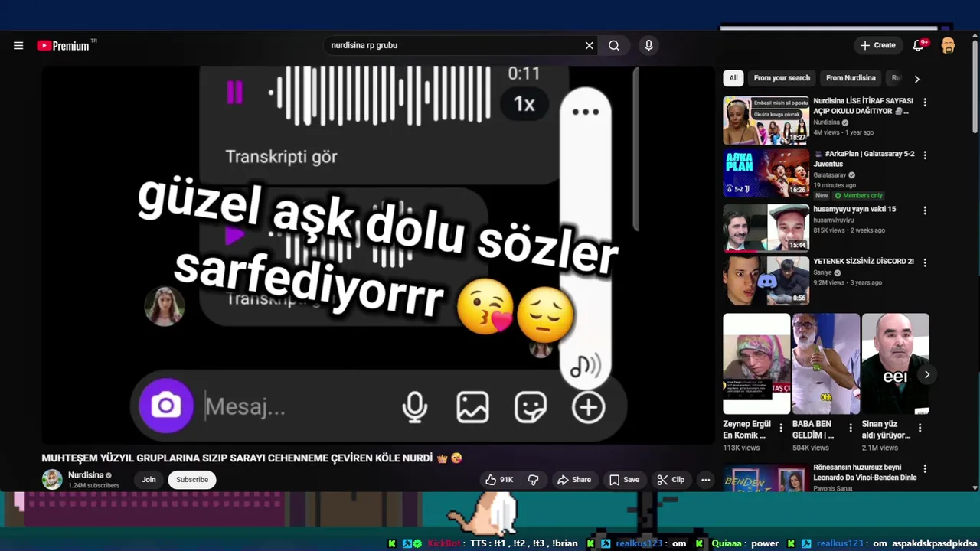Show more filter chips with right arrow
The height and width of the screenshot is (551, 980).
coord(916,79)
